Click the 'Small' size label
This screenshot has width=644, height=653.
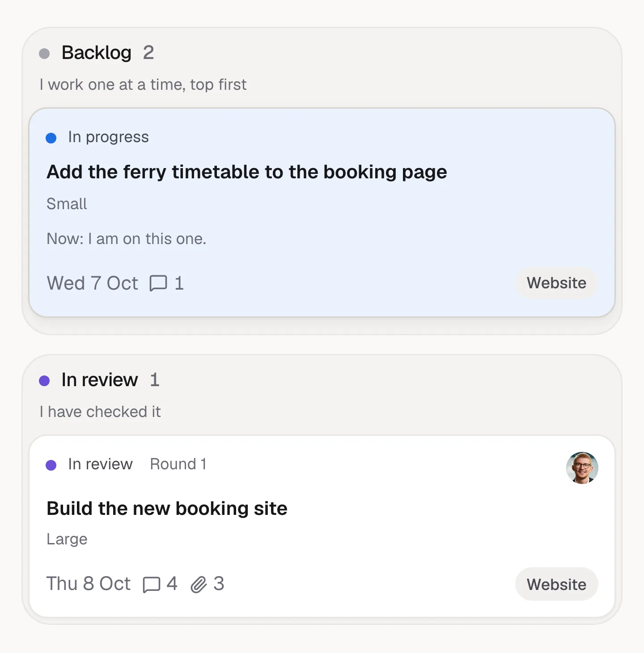point(67,204)
